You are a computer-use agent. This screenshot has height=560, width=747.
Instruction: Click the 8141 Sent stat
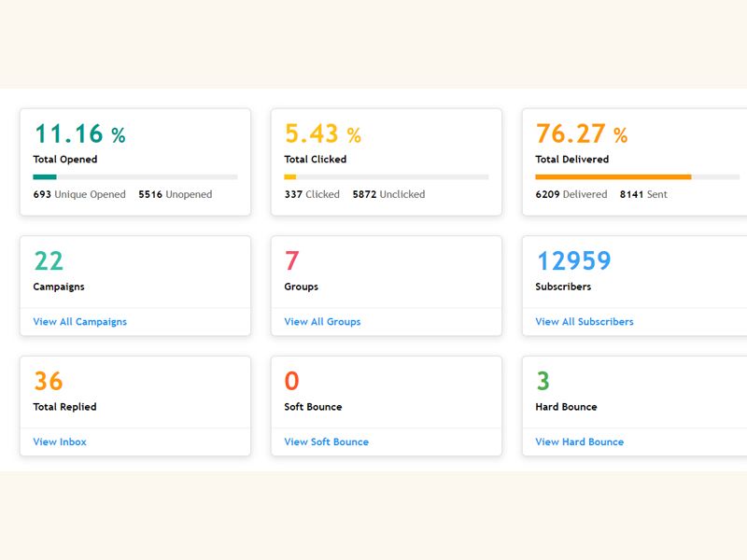[x=643, y=194]
